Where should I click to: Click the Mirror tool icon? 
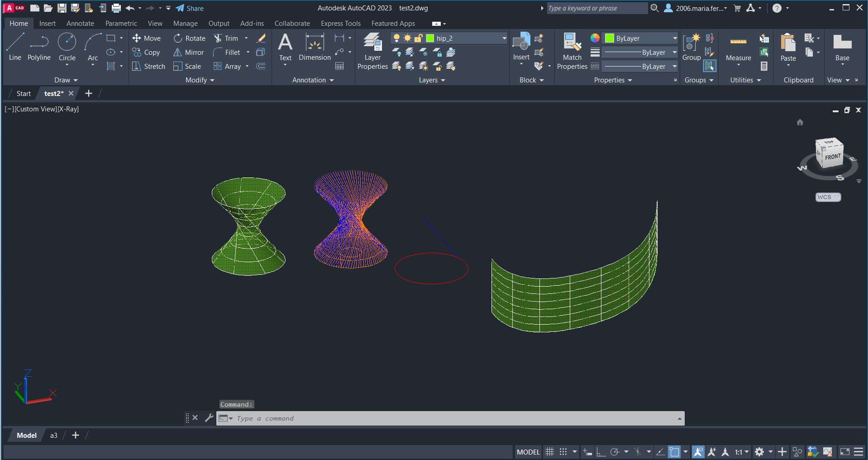pyautogui.click(x=178, y=53)
